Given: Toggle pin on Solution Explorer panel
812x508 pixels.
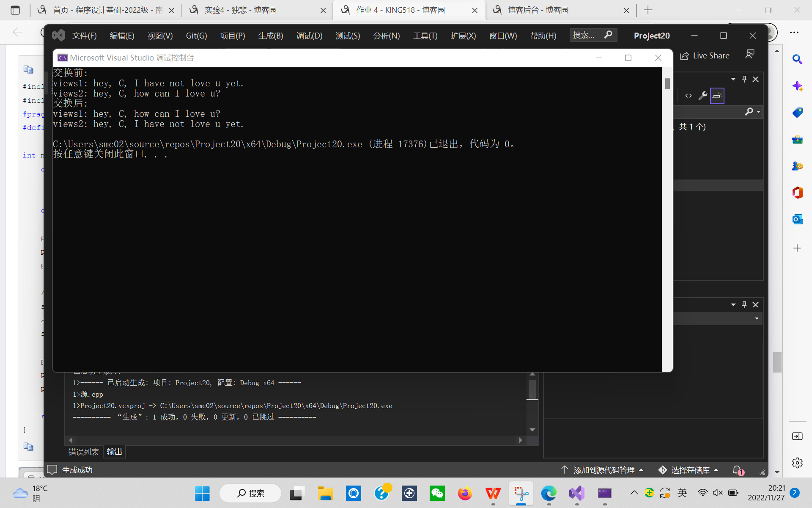Looking at the screenshot, I should pos(744,79).
